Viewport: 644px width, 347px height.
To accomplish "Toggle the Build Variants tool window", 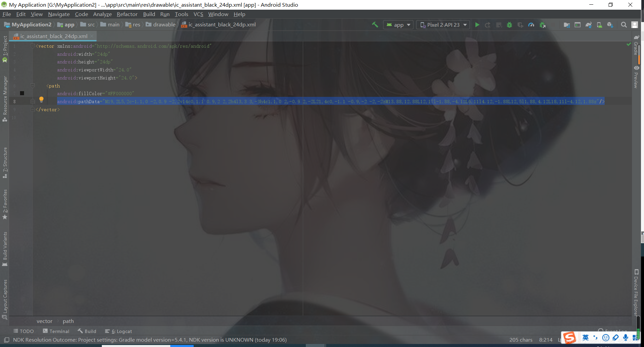I will 5,249.
